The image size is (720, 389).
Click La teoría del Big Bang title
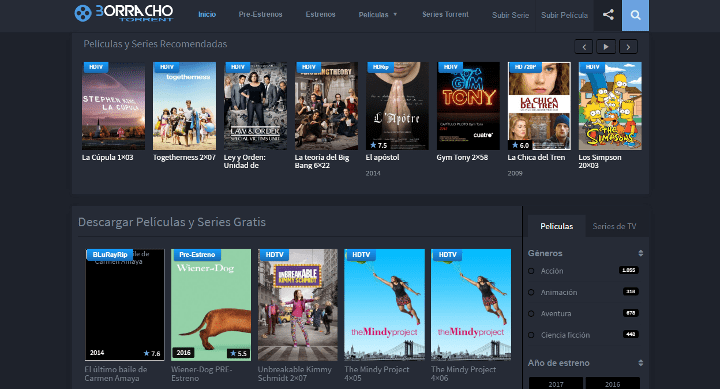click(x=322, y=161)
